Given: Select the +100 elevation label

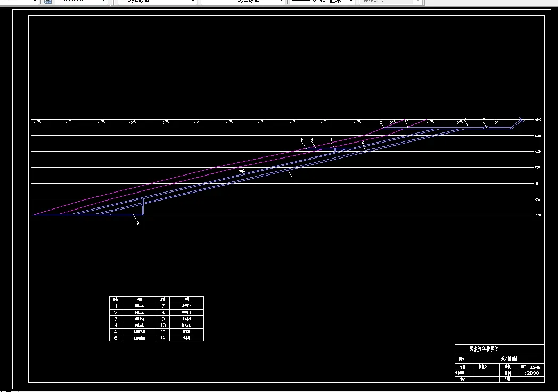Looking at the screenshot, I should point(538,152).
